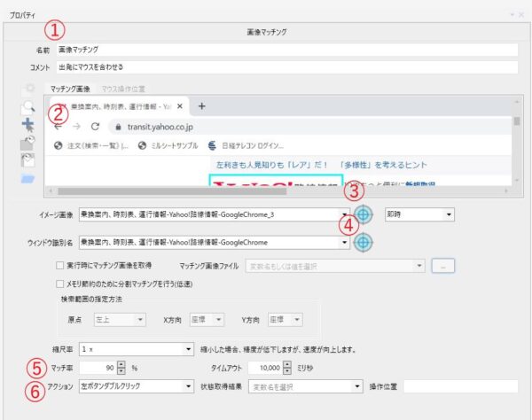
Task: Click the gear settings icon beside the preview
Action: click(x=29, y=89)
